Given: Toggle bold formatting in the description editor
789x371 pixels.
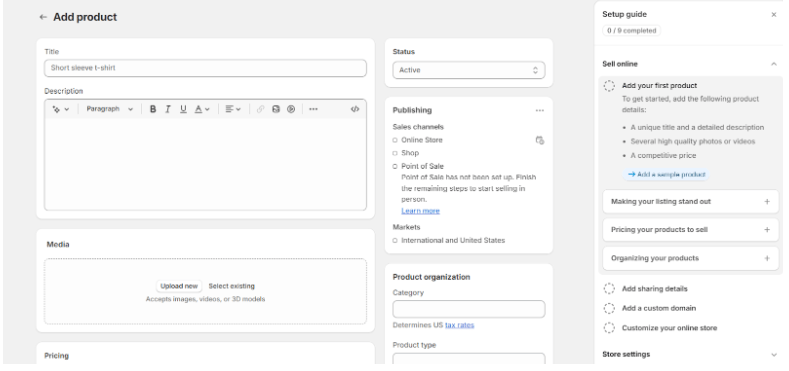Looking at the screenshot, I should pyautogui.click(x=153, y=109).
